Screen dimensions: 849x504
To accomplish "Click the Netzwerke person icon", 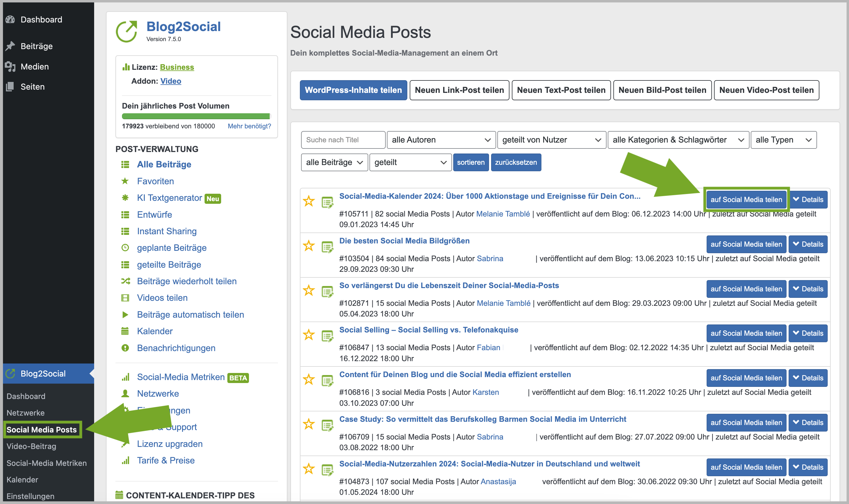I will [x=125, y=394].
